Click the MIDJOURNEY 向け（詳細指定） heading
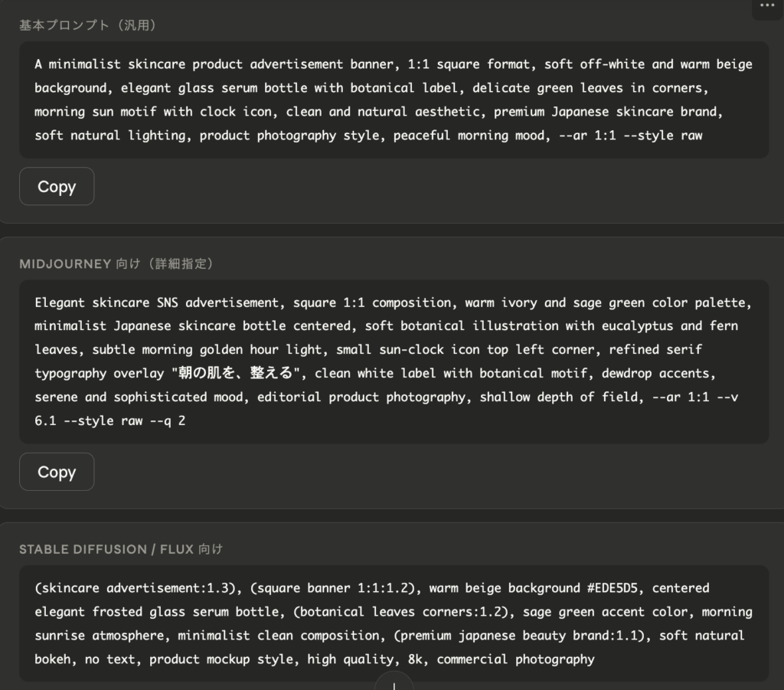The height and width of the screenshot is (690, 784). point(116,264)
